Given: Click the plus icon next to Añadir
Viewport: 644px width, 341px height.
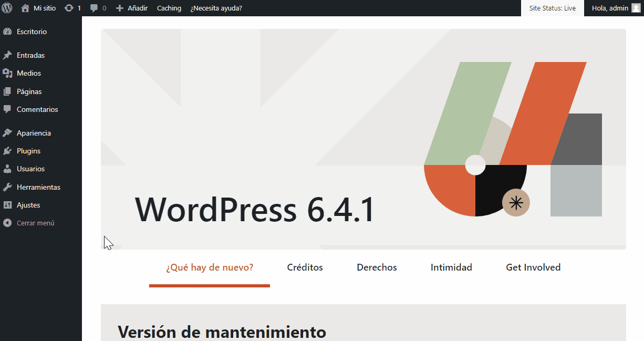Looking at the screenshot, I should [120, 8].
